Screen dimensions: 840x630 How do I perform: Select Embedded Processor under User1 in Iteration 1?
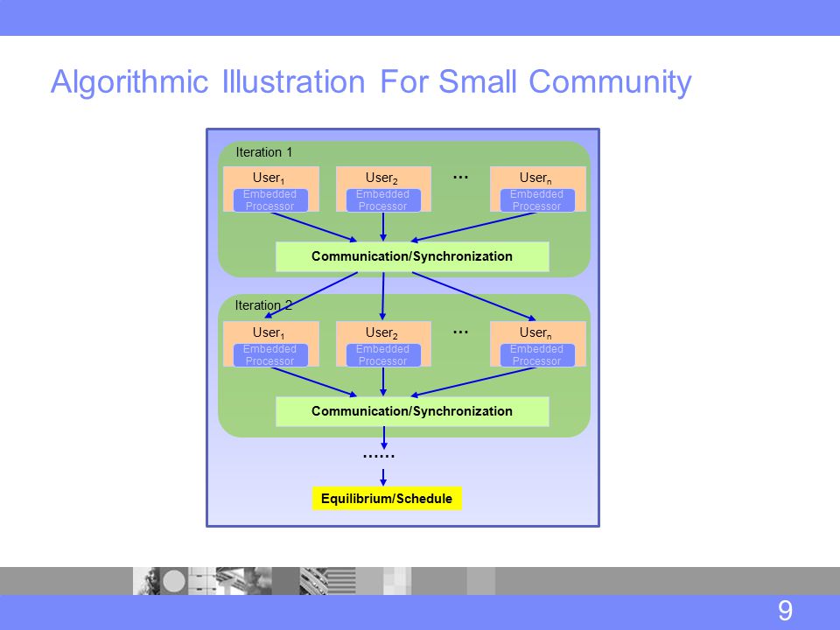click(x=270, y=200)
